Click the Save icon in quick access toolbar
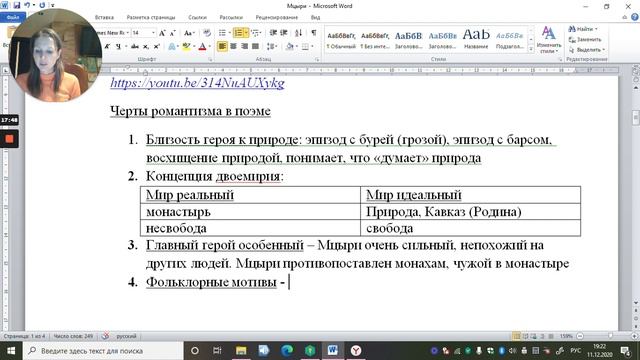 coord(17,5)
